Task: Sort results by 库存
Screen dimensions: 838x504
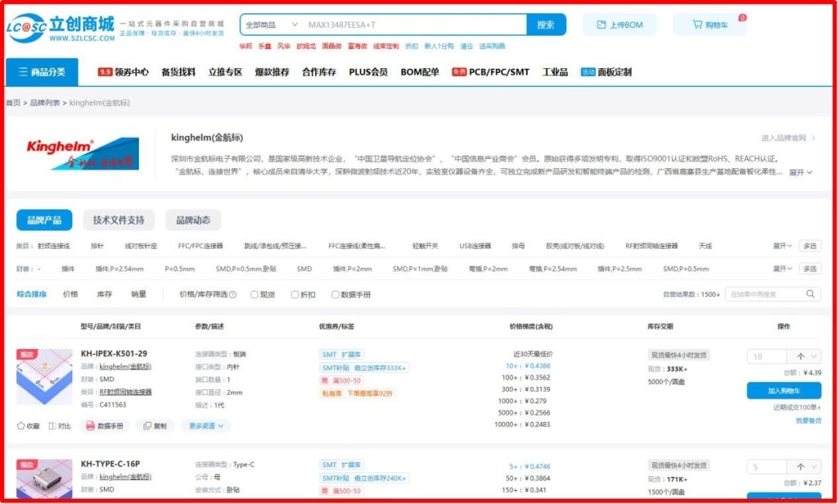Action: [105, 294]
